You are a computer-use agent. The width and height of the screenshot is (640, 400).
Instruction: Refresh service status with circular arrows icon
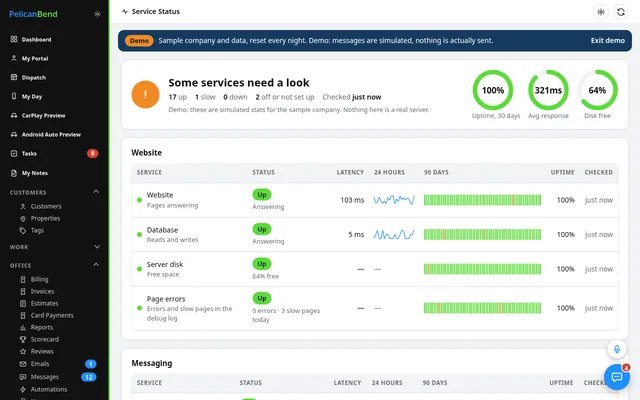[621, 12]
